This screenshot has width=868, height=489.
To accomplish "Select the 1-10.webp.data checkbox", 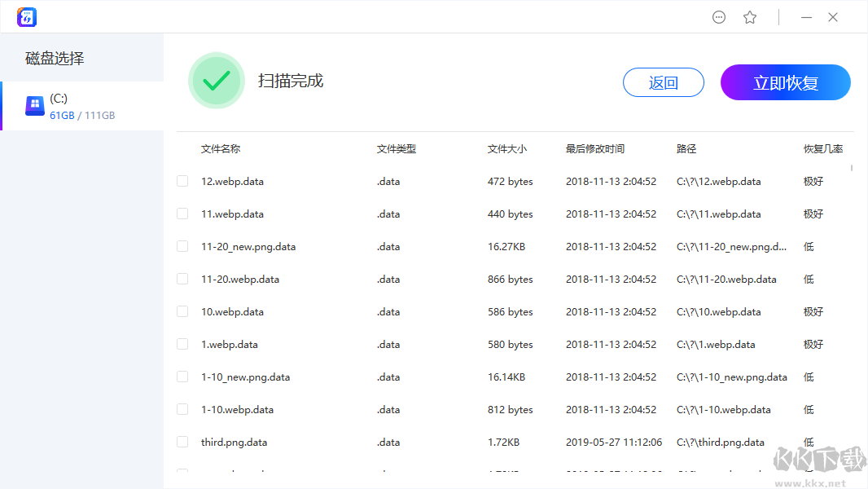I will click(x=182, y=409).
